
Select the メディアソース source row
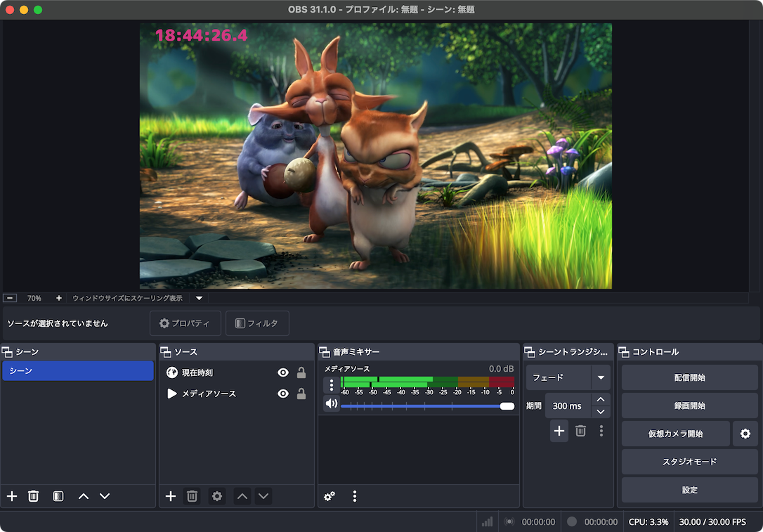point(237,394)
